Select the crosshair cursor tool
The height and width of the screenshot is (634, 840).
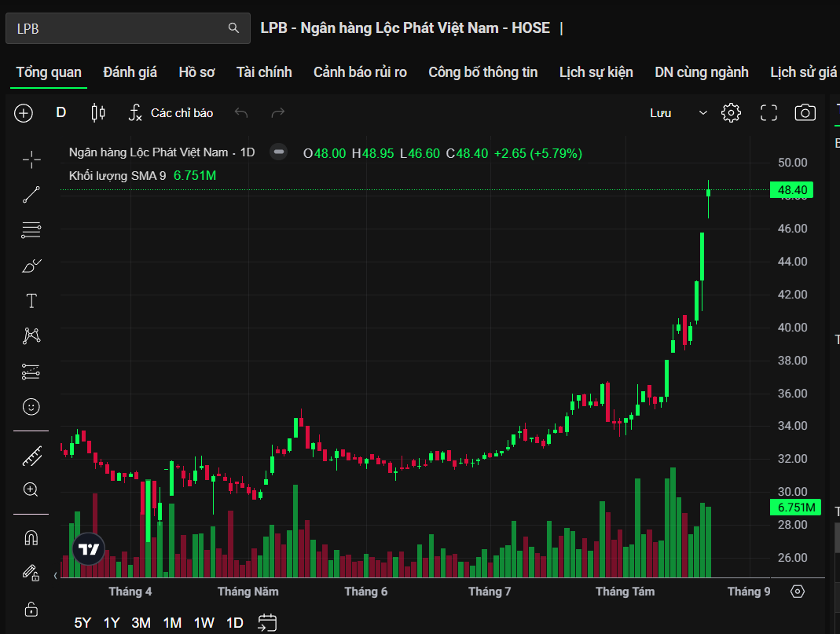pyautogui.click(x=31, y=159)
